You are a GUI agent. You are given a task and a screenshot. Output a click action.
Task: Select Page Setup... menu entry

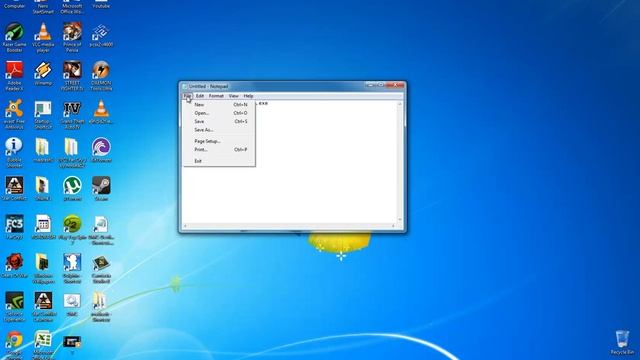pyautogui.click(x=219, y=141)
